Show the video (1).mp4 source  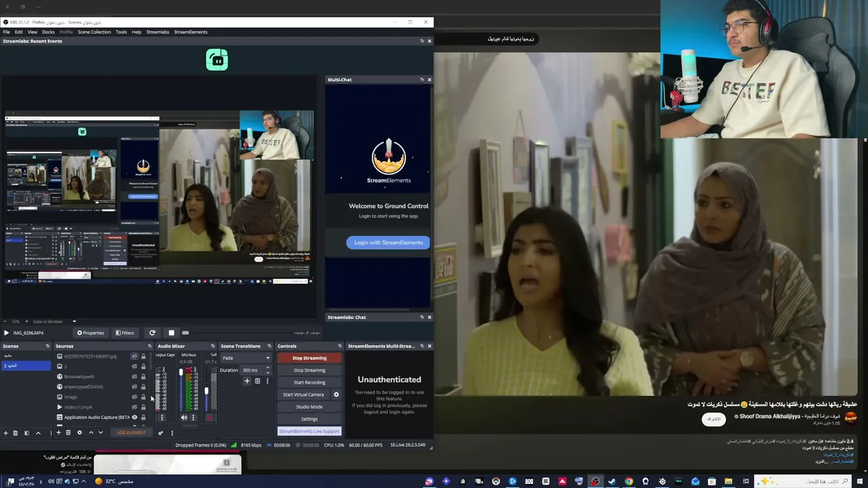point(134,407)
